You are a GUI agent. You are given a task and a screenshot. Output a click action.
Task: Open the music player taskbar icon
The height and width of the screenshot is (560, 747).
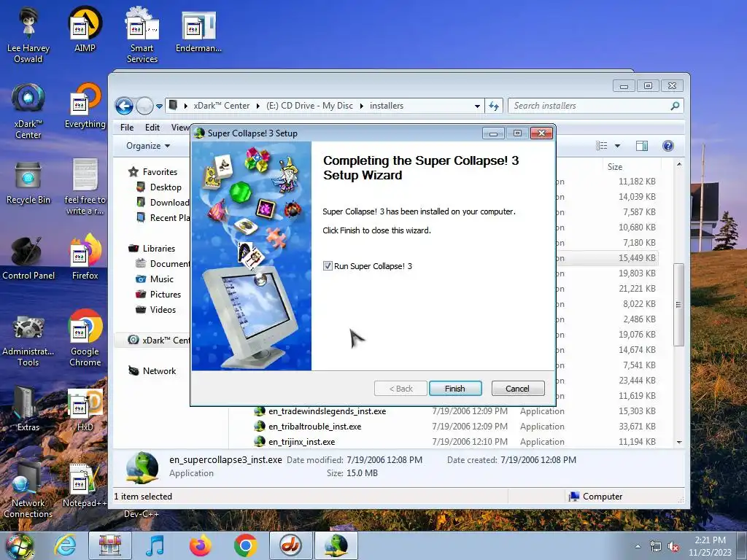[155, 545]
